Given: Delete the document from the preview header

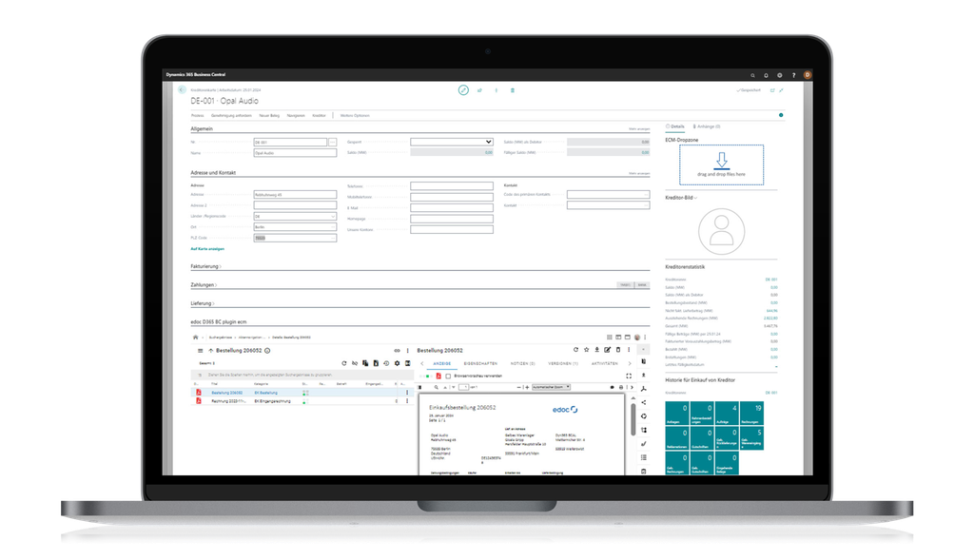Looking at the screenshot, I should click(x=618, y=350).
